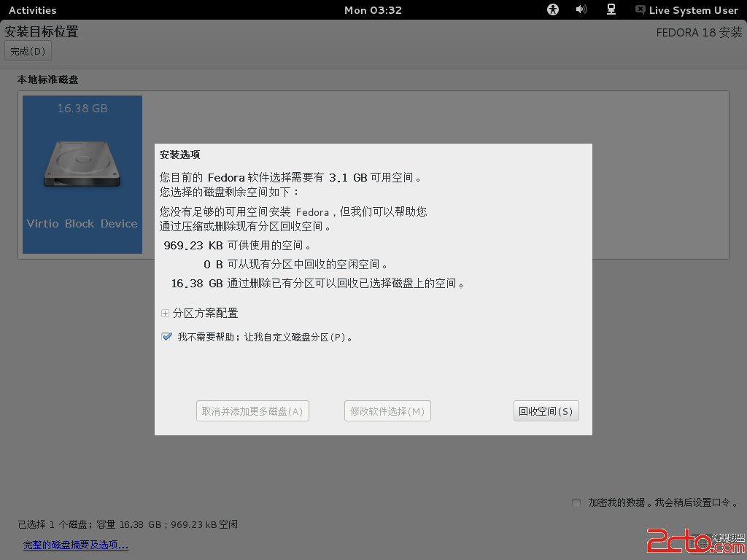Viewport: 747px width, 560px height.
Task: Open the volume speaker icon
Action: pyautogui.click(x=581, y=9)
